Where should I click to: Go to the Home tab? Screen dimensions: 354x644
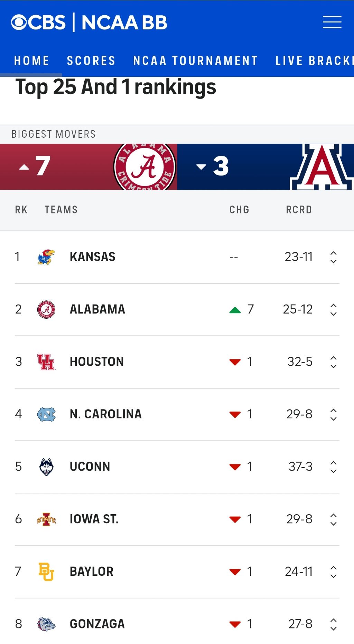pyautogui.click(x=31, y=61)
